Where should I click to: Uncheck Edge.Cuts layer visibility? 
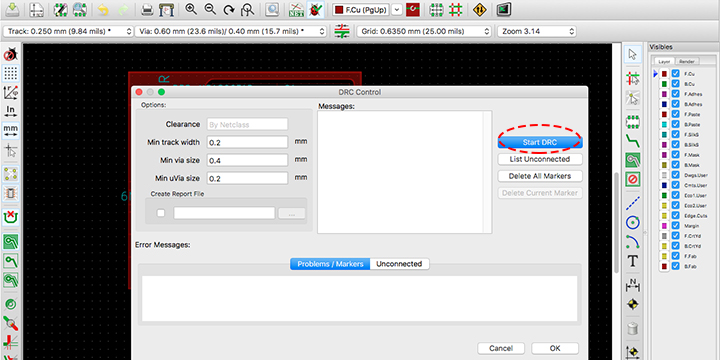pos(675,215)
